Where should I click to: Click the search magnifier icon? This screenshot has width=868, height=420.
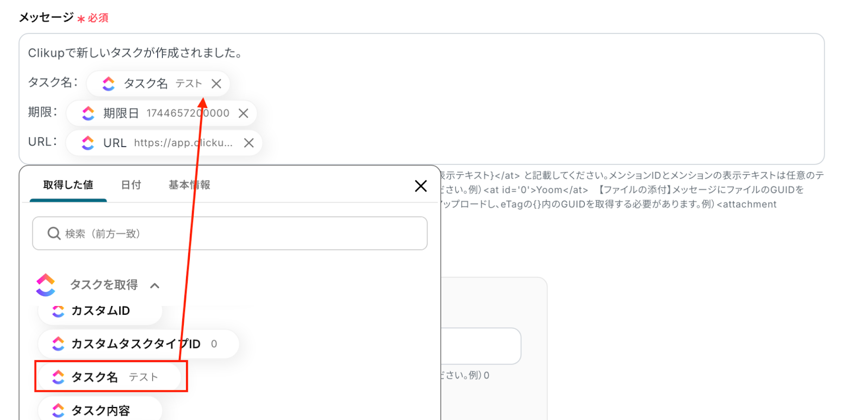[54, 233]
